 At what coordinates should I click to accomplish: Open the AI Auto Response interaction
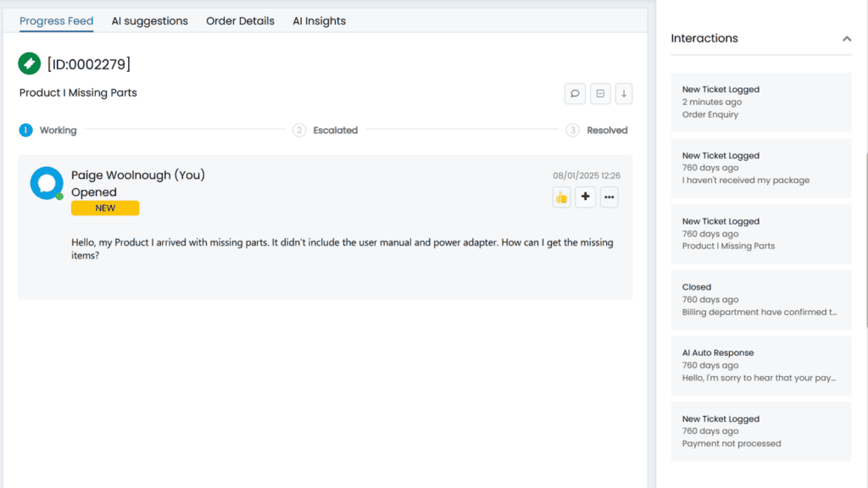[761, 366]
